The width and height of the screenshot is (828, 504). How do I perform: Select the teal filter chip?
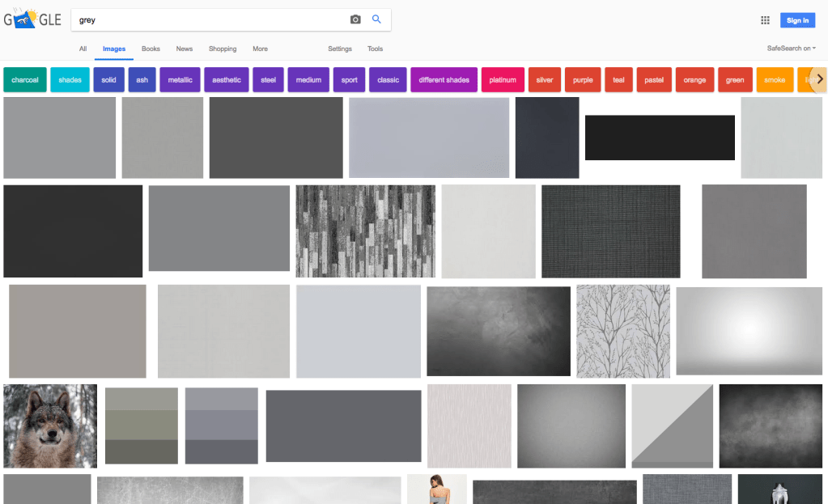pos(618,79)
